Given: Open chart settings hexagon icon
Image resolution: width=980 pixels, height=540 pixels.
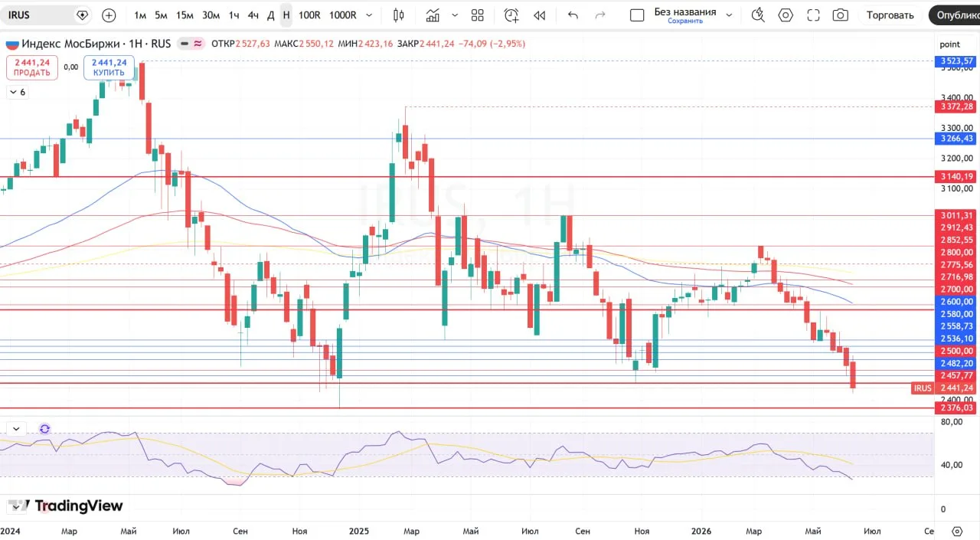Looking at the screenshot, I should (786, 15).
